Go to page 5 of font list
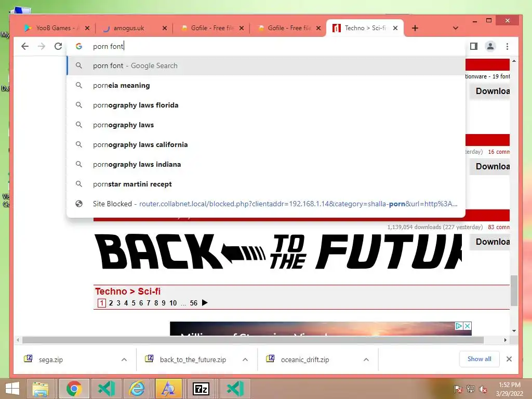 [134, 303]
